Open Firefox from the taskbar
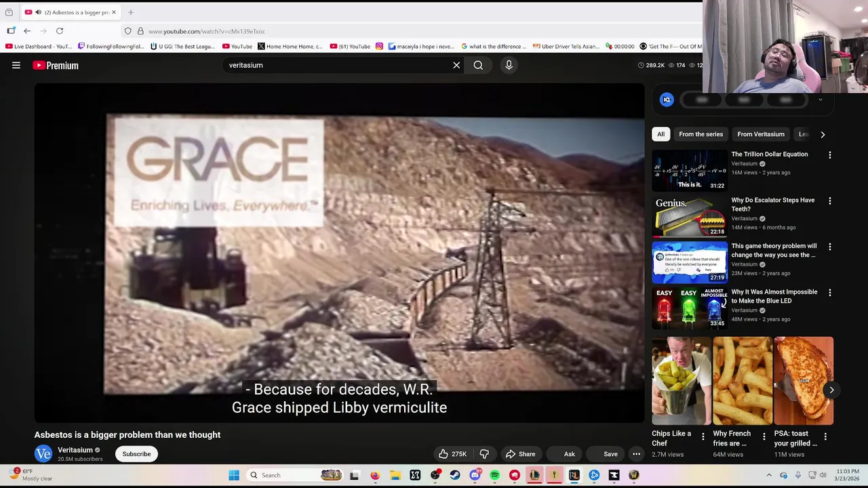This screenshot has width=868, height=488. click(375, 475)
